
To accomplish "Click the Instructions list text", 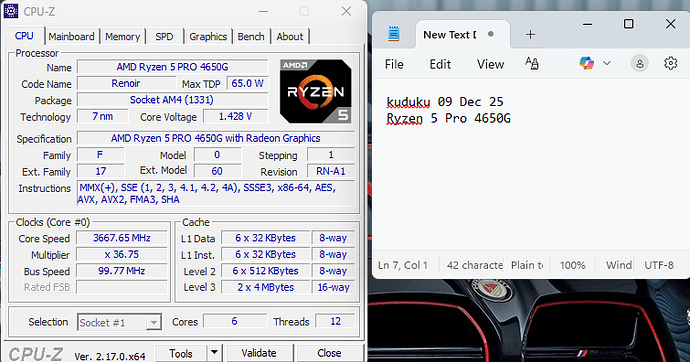I will coord(216,193).
